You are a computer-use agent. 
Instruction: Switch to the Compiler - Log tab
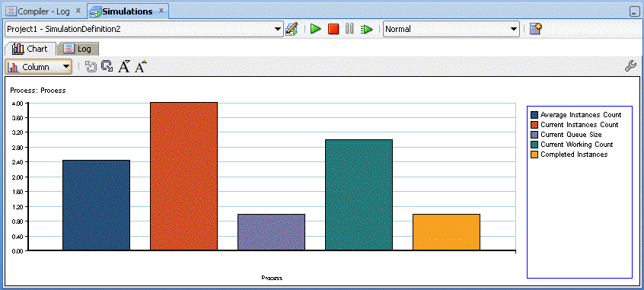pyautogui.click(x=38, y=11)
